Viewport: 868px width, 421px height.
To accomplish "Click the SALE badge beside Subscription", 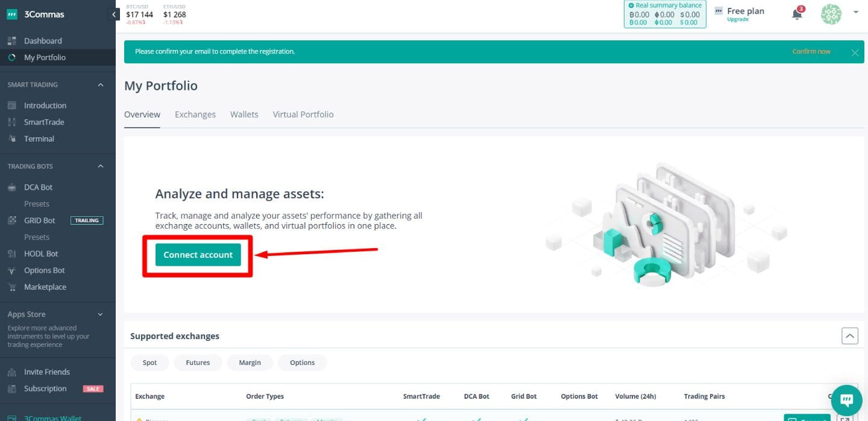I will (x=93, y=388).
